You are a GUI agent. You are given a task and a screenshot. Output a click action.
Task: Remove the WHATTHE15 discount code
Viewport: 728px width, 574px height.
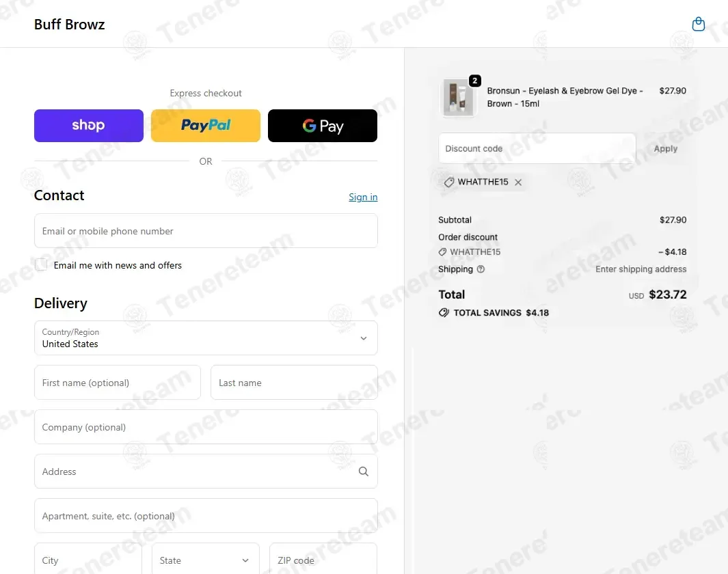coord(518,182)
